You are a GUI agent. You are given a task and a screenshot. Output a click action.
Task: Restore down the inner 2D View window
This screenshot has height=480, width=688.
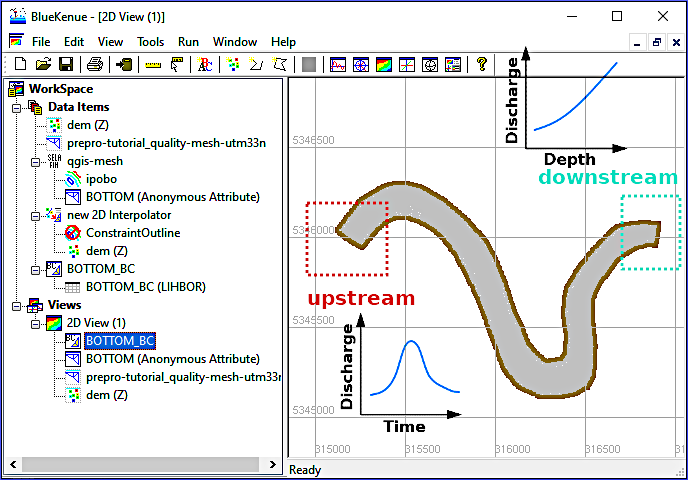656,43
